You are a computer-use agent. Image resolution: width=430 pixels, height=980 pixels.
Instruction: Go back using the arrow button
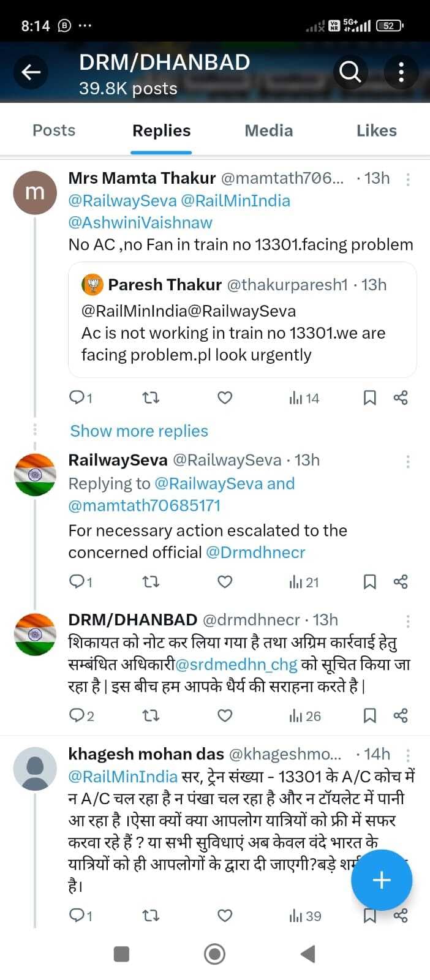click(31, 72)
